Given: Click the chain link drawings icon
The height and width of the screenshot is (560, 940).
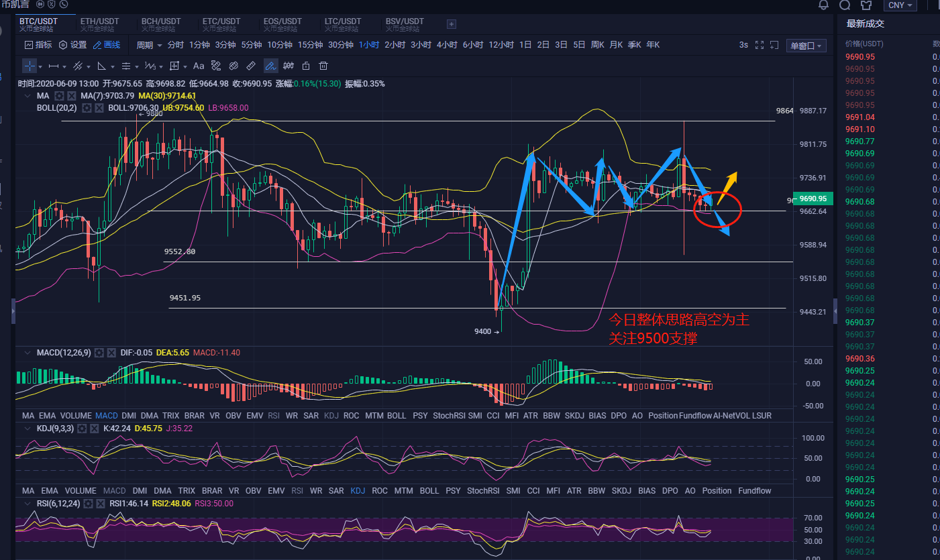Looking at the screenshot, I should click(x=233, y=66).
